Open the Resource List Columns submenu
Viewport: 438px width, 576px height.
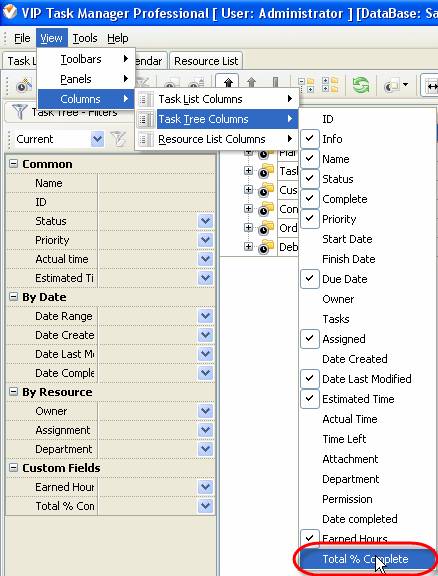point(217,139)
